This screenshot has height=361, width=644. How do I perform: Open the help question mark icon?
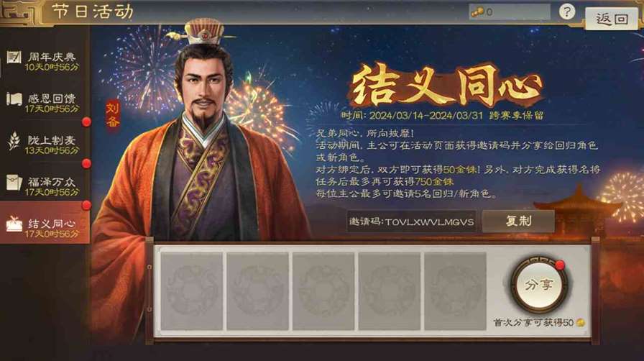pyautogui.click(x=567, y=12)
